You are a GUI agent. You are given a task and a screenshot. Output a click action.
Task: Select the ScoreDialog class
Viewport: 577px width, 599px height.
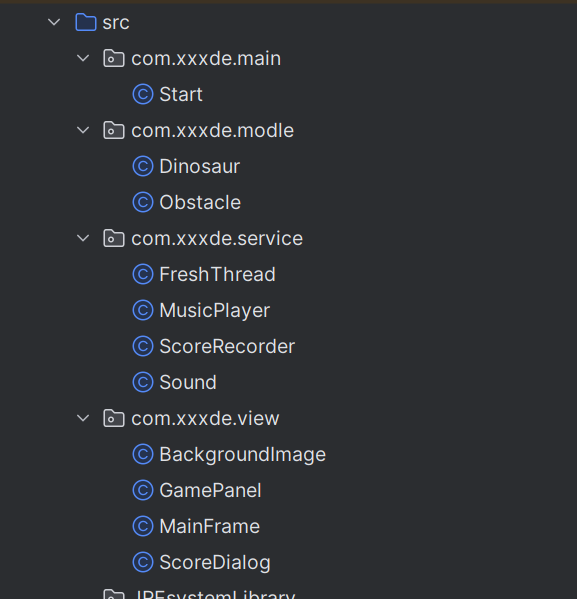pos(215,563)
